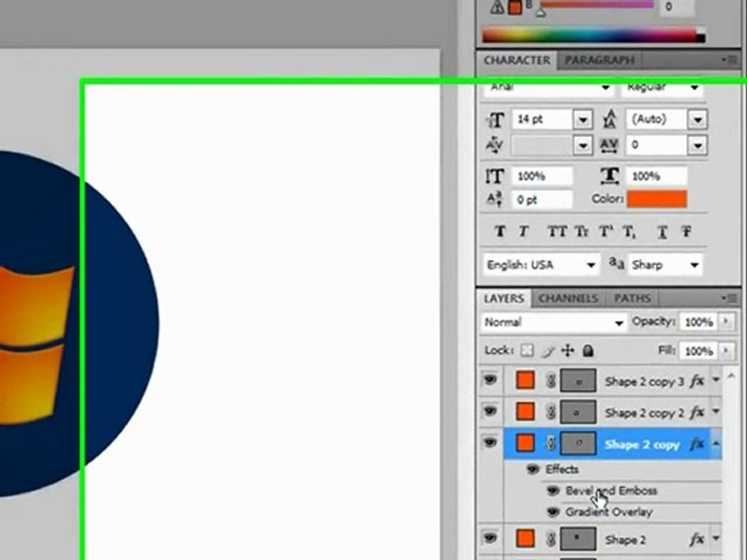
Task: Open the leading Auto dropdown
Action: [x=697, y=120]
